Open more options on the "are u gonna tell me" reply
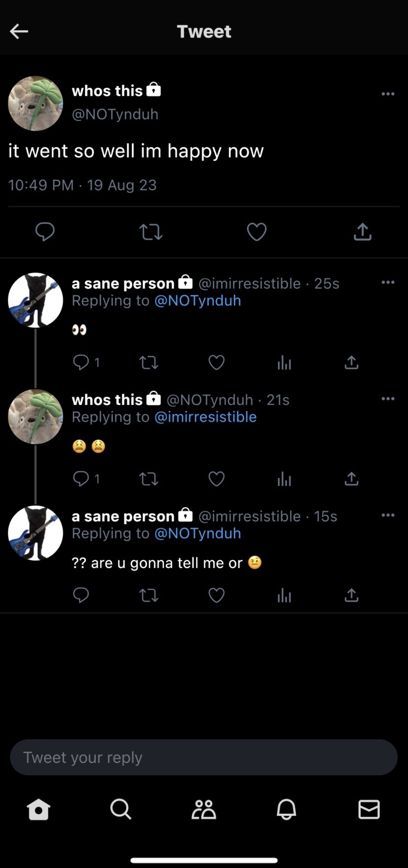This screenshot has height=868, width=408. 388,515
